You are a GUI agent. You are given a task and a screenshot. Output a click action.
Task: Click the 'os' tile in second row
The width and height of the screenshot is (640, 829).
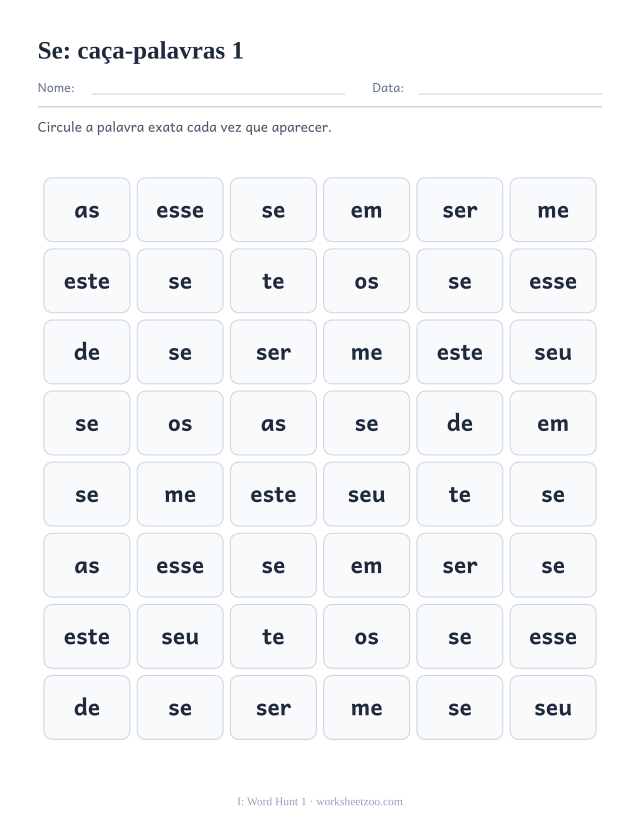coord(366,281)
